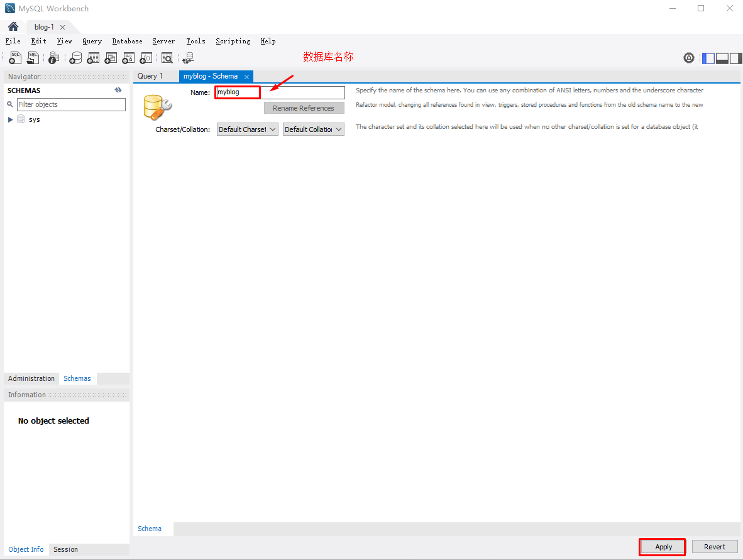This screenshot has width=743, height=560.
Task: Click the Charset/Collation label
Action: (182, 129)
